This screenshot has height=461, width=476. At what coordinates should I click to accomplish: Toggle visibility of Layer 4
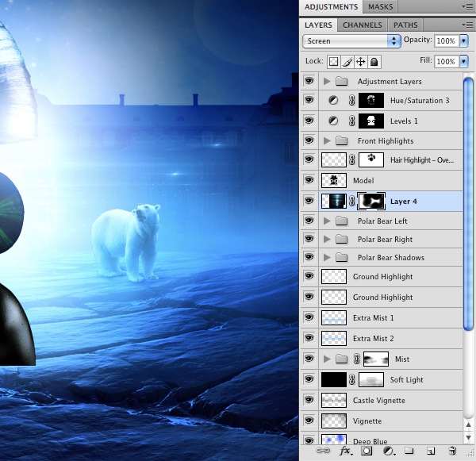pyautogui.click(x=309, y=201)
